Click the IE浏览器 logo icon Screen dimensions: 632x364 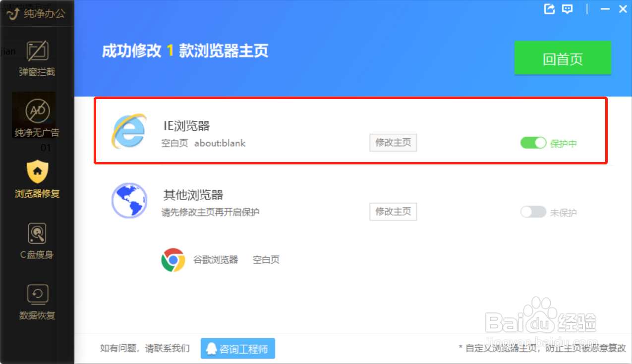[x=130, y=130]
